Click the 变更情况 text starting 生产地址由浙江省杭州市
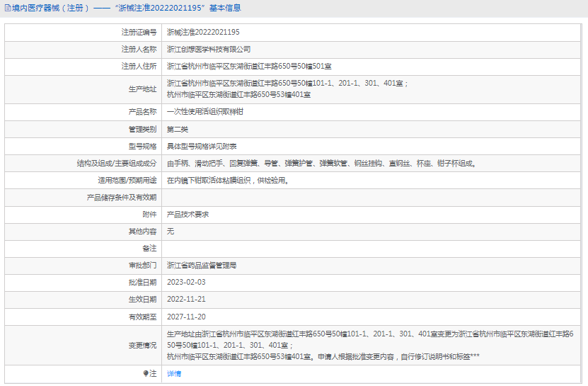The width and height of the screenshot is (588, 386). 370,345
